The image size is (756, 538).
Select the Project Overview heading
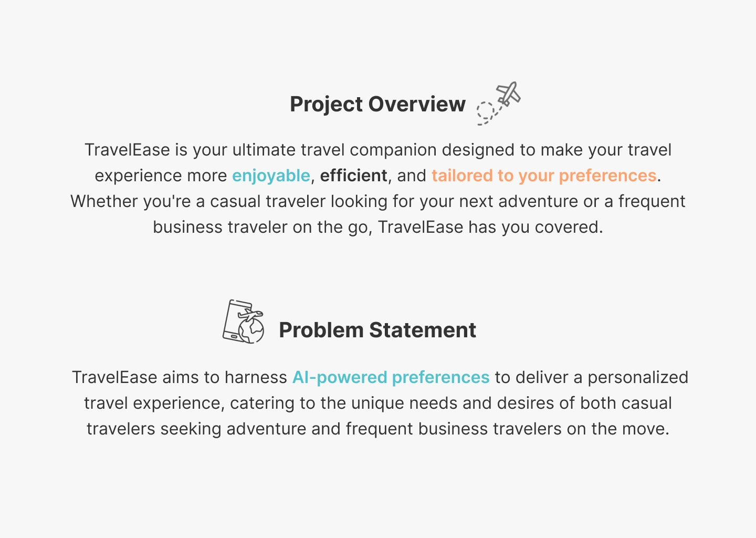377,104
